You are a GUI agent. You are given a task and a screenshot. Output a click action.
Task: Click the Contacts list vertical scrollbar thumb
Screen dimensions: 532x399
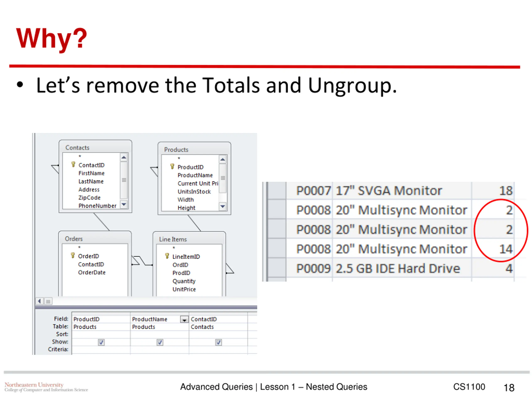pos(124,180)
